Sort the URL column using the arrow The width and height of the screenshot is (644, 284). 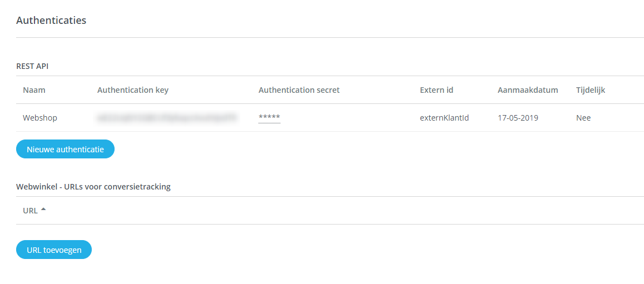pos(43,210)
